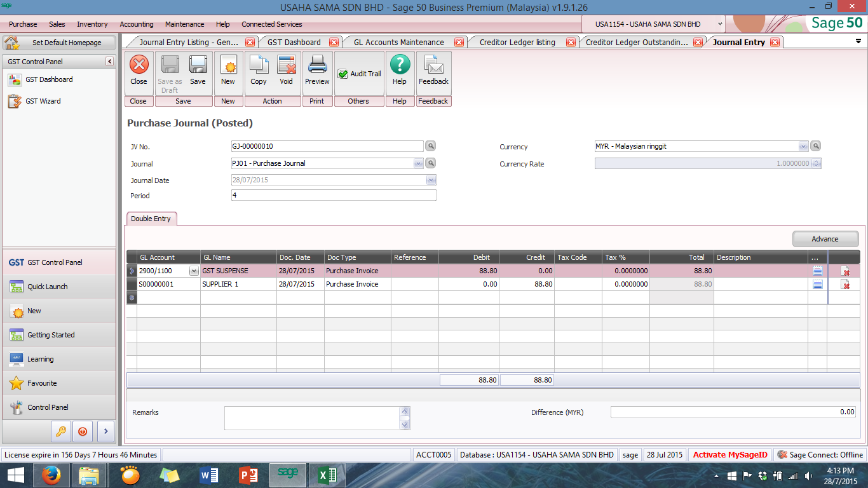Viewport: 868px width, 488px height.
Task: Close the Journal Entry Listing tab
Action: pyautogui.click(x=250, y=43)
